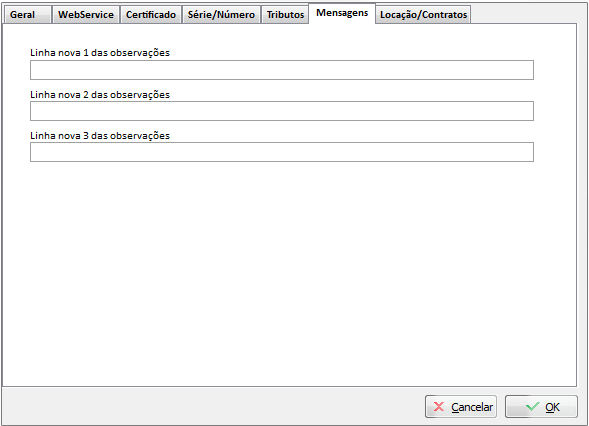Click the red X icon on Cancelar
Viewport: 589px width, 426px height.
[439, 407]
